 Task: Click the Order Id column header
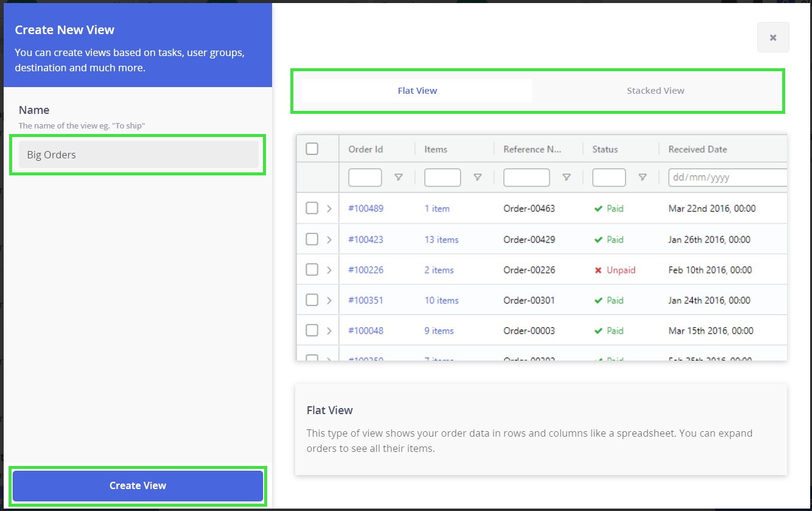point(365,149)
